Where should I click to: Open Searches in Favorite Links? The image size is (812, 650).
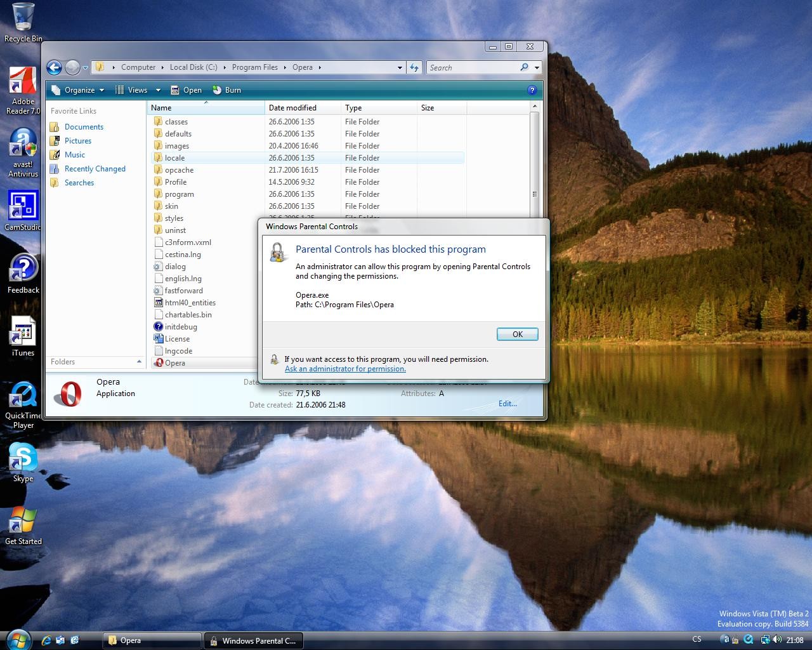point(79,183)
